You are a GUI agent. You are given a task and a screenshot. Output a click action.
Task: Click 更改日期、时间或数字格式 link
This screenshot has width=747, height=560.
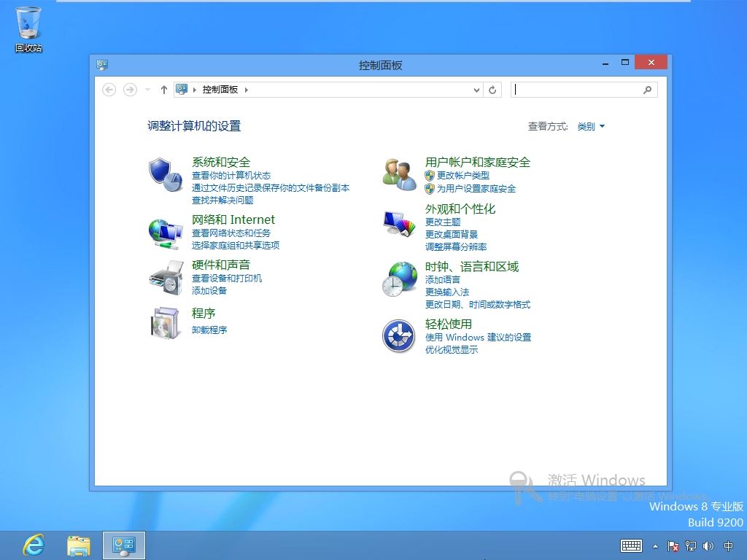(x=478, y=304)
